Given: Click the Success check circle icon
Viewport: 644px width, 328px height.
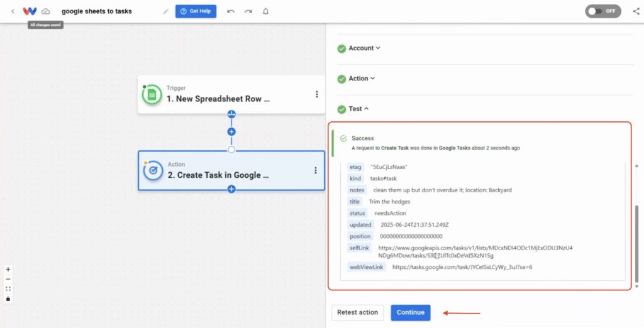Looking at the screenshot, I should point(343,139).
